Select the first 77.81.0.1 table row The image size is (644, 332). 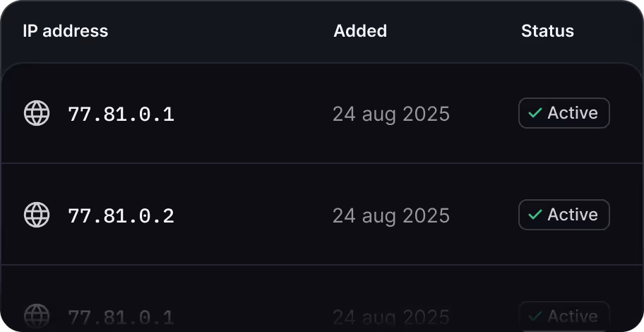click(x=322, y=113)
